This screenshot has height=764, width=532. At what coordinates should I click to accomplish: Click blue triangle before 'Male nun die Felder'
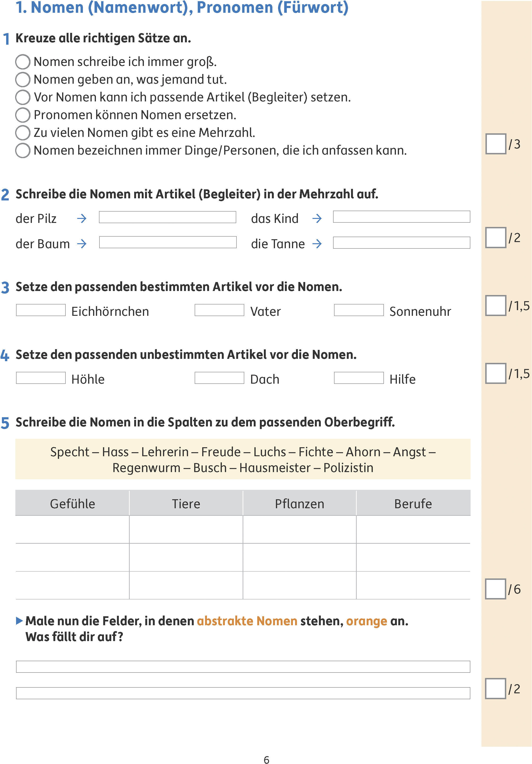click(x=19, y=621)
